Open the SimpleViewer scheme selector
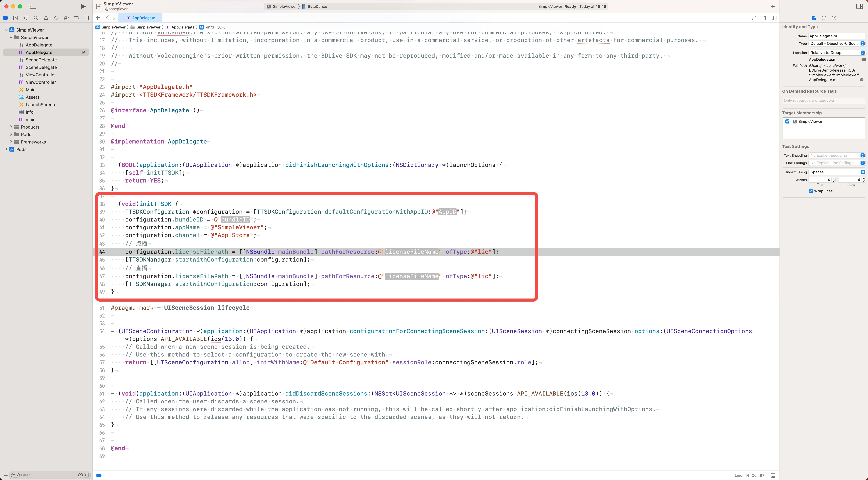Screen dimensions: 868x480 (282, 6)
